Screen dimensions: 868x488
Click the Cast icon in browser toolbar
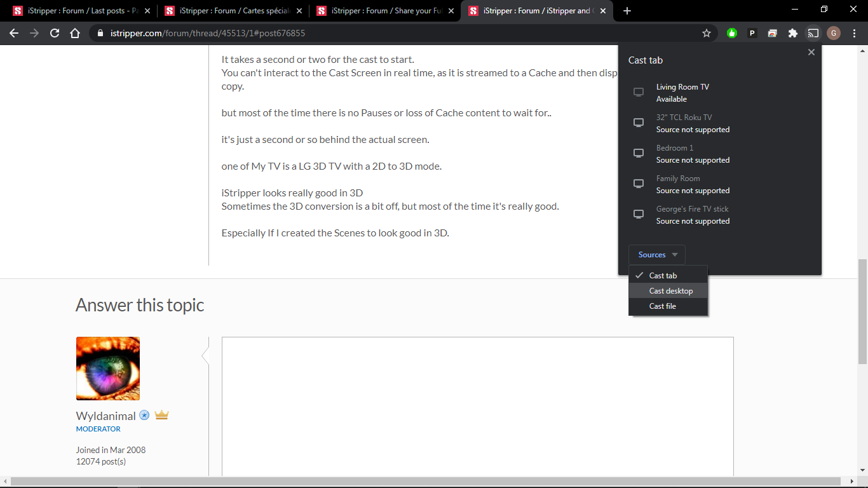[x=813, y=33]
